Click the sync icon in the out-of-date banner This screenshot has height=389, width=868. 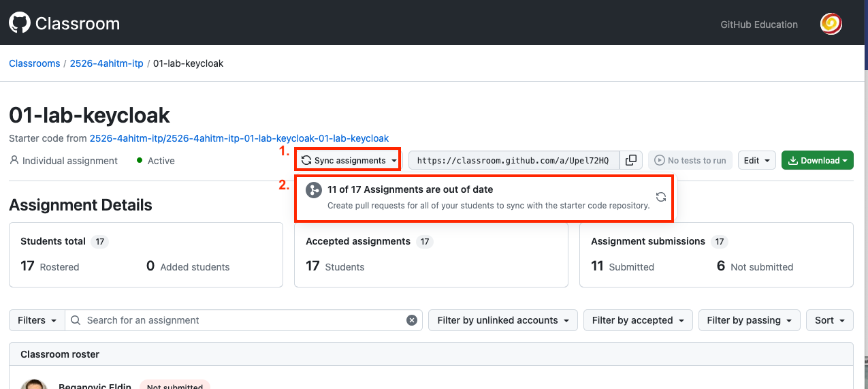pos(660,197)
